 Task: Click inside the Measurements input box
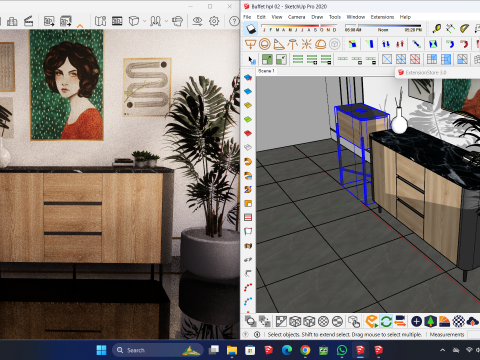tap(473, 334)
